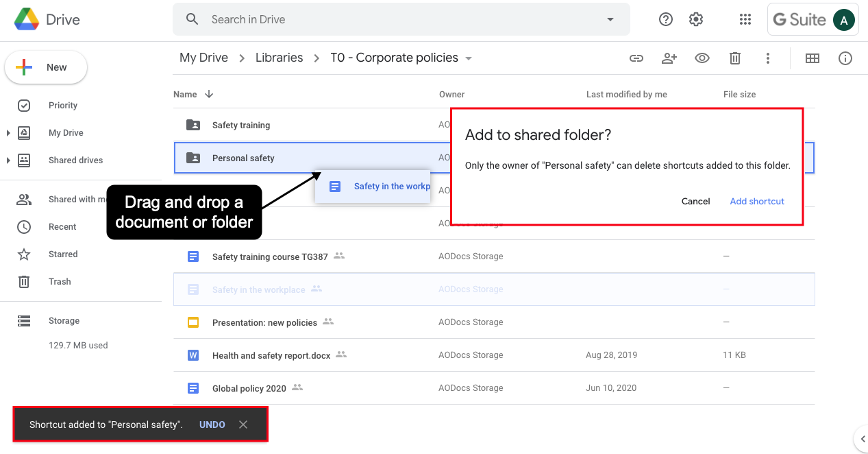Switch to grid layout view
The width and height of the screenshot is (868, 454).
[x=813, y=58]
